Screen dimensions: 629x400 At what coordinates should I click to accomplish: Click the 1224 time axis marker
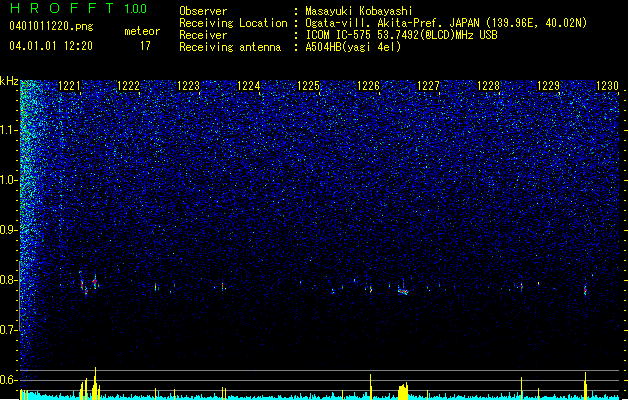[248, 86]
